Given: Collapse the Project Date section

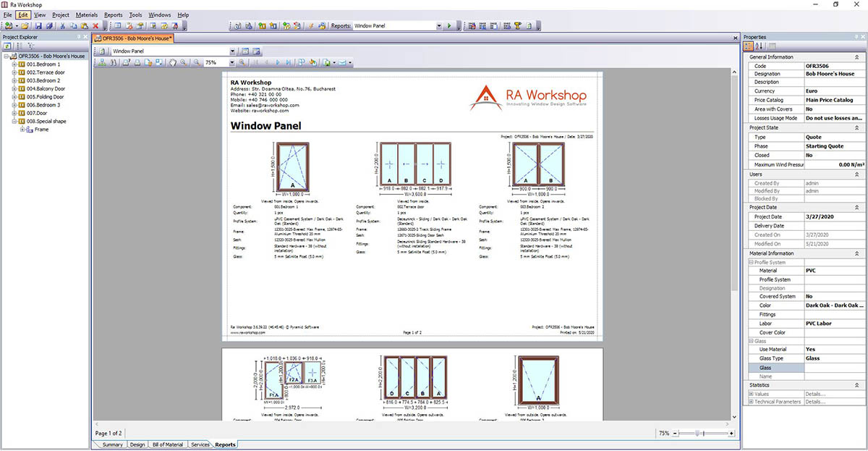Looking at the screenshot, I should click(857, 207).
